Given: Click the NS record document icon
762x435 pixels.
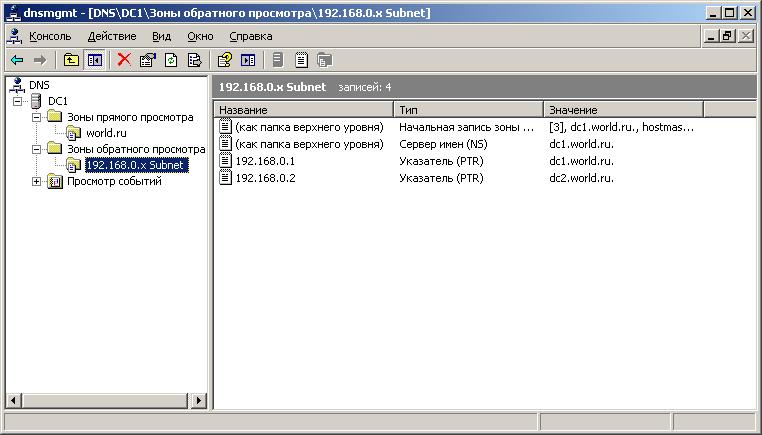Looking at the screenshot, I should click(225, 144).
